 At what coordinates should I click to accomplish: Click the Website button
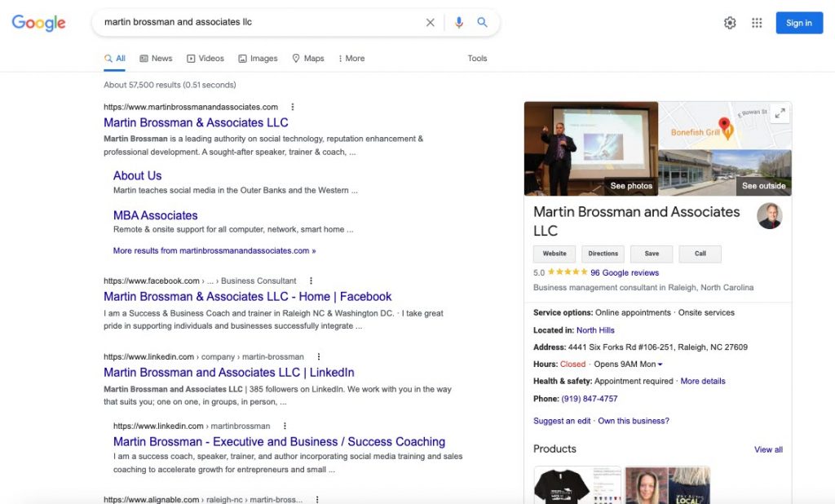tap(554, 254)
